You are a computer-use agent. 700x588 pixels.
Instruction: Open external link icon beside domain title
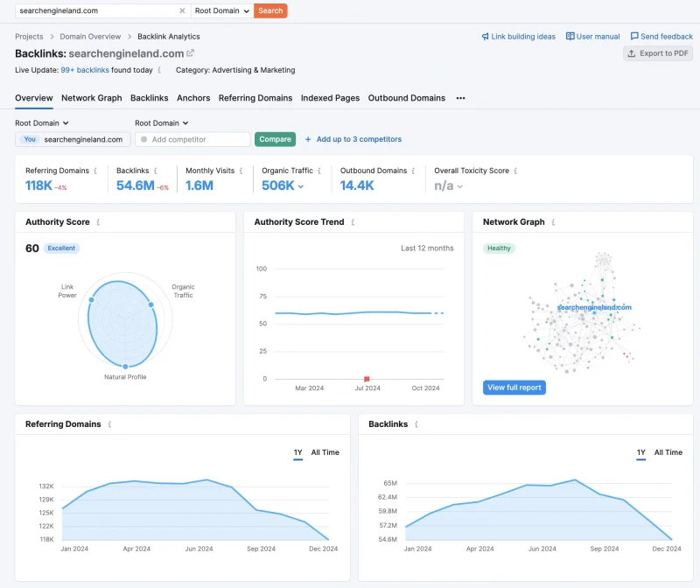tap(190, 53)
